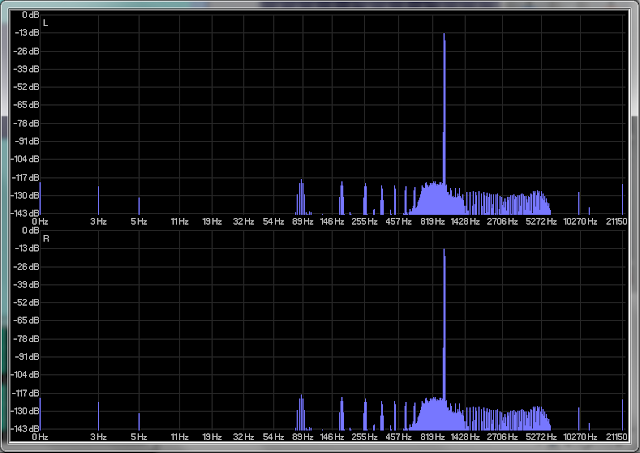This screenshot has width=640, height=453.
Task: Click 255 Hz label under R channel
Action: tap(364, 437)
